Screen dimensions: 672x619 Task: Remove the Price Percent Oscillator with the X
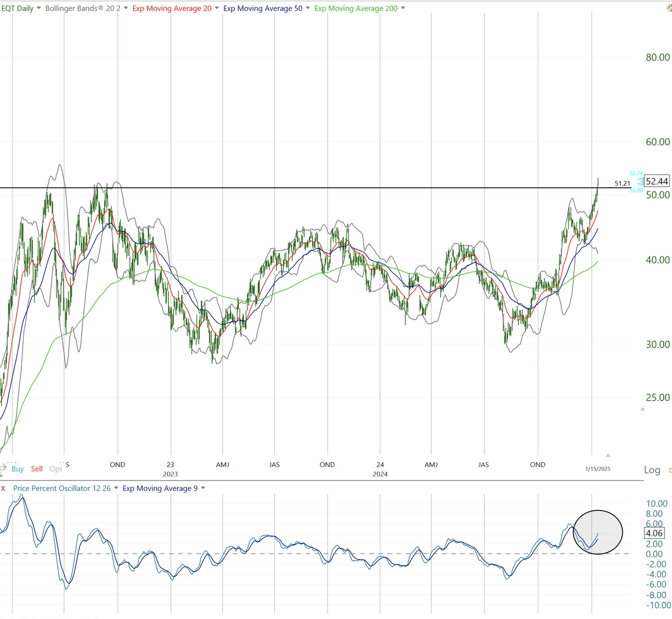pos(3,488)
